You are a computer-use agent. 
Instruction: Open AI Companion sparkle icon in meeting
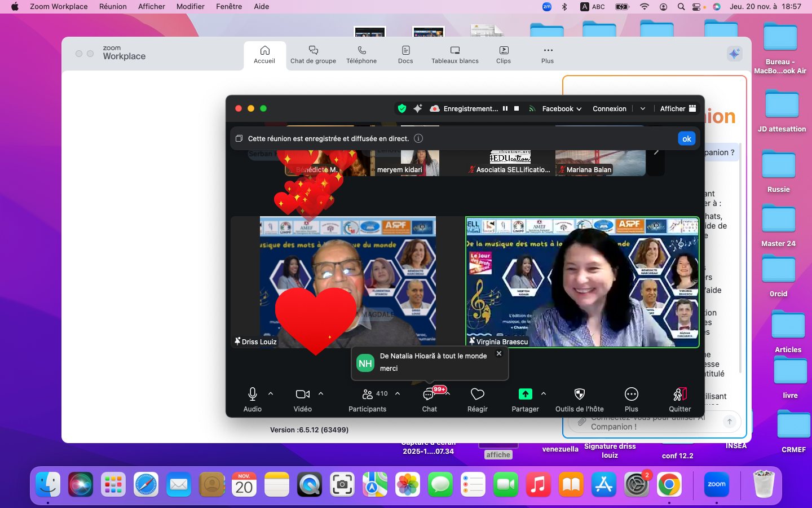point(418,109)
